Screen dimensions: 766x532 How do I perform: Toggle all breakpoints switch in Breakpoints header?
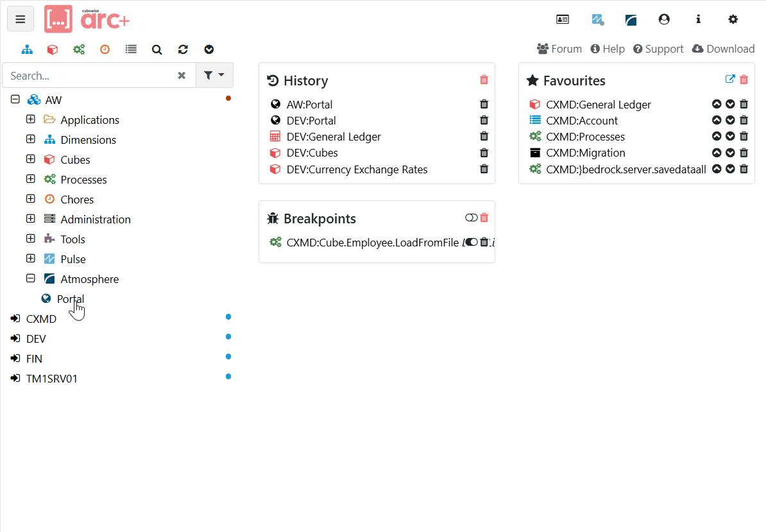(471, 218)
